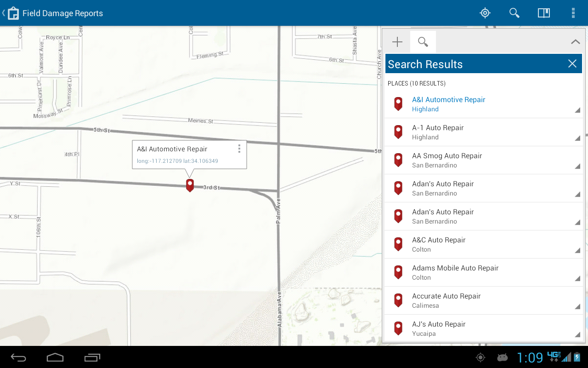The width and height of the screenshot is (588, 368).
Task: Tap the location status icon in system bar
Action: [x=481, y=357]
